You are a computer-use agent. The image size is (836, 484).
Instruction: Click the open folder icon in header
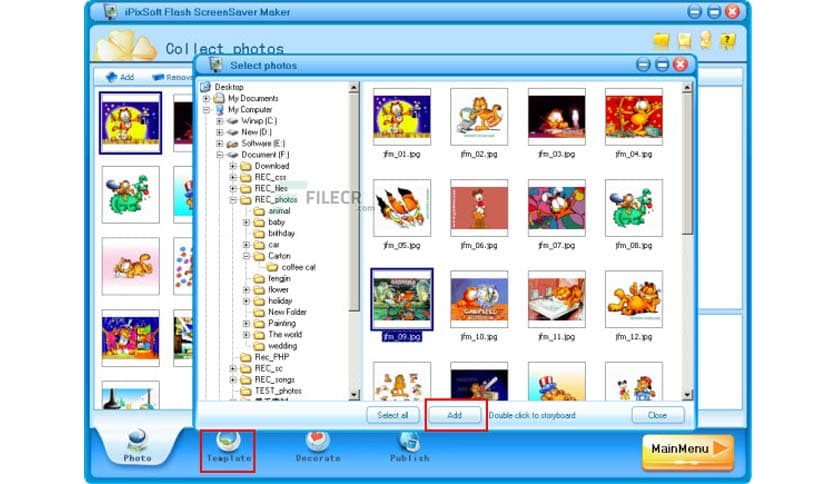coord(661,41)
